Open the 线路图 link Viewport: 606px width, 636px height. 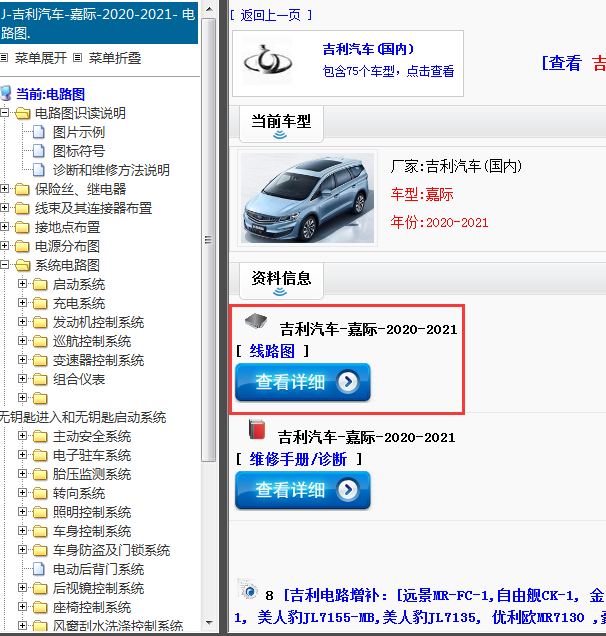pos(272,351)
